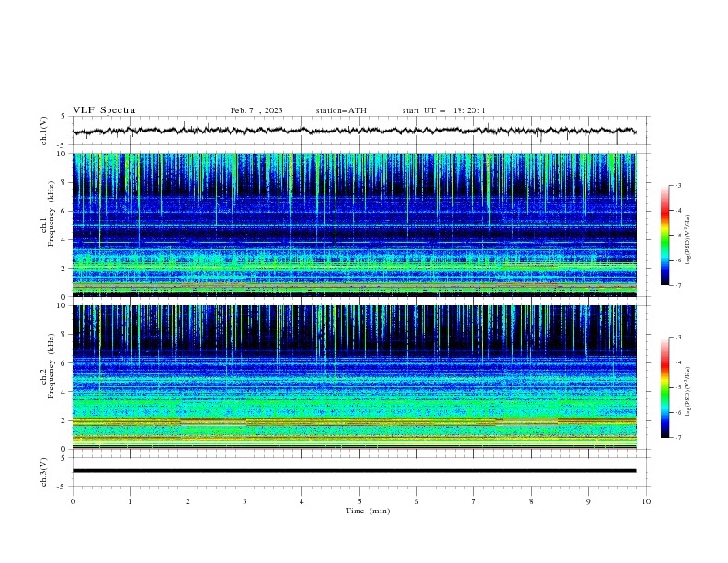Click time axis tick label "1"
The height and width of the screenshot is (563, 728).
point(130,501)
